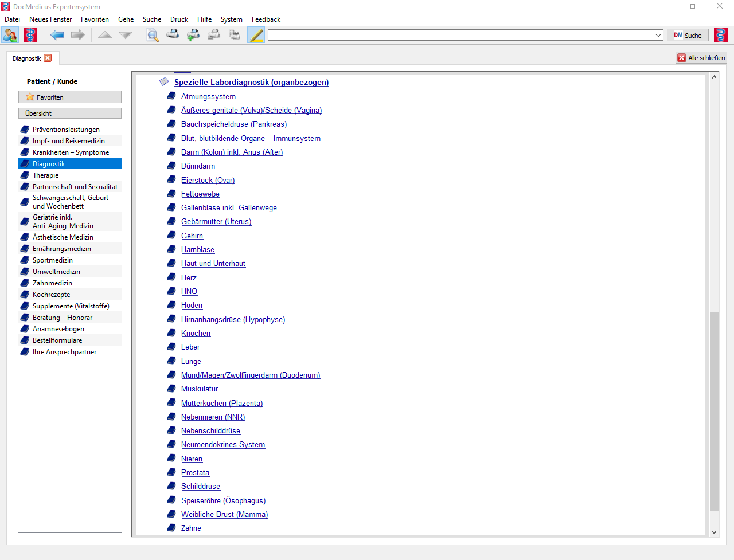Viewport: 734px width, 560px height.
Task: Select Supplemente (Vitalstoffe) in sidebar
Action: click(x=70, y=306)
